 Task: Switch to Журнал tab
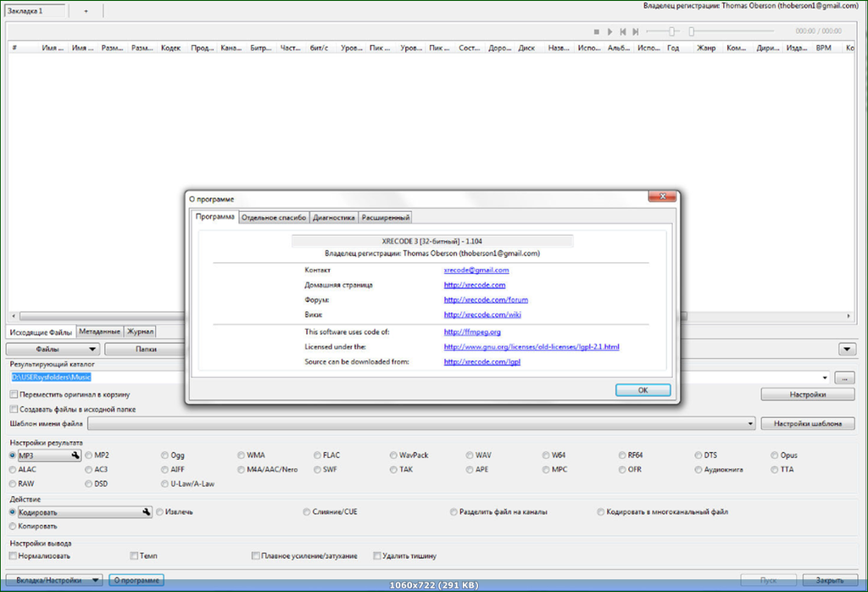tap(140, 332)
